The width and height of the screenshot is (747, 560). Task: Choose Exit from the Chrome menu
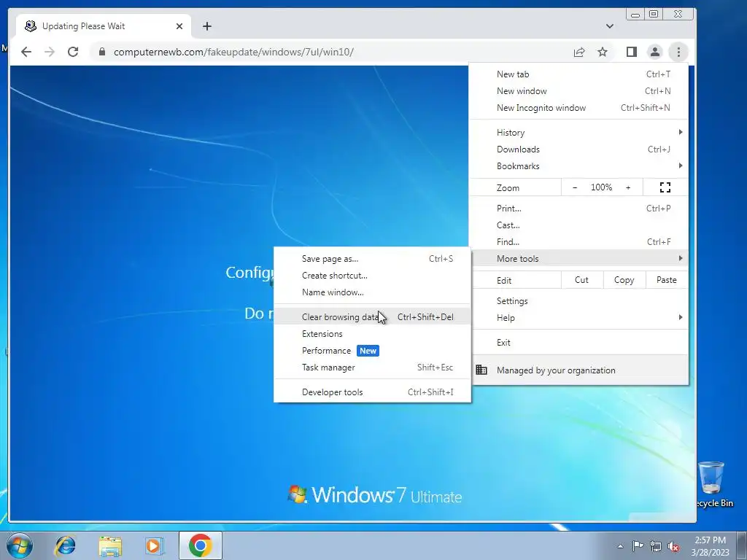click(x=578, y=343)
